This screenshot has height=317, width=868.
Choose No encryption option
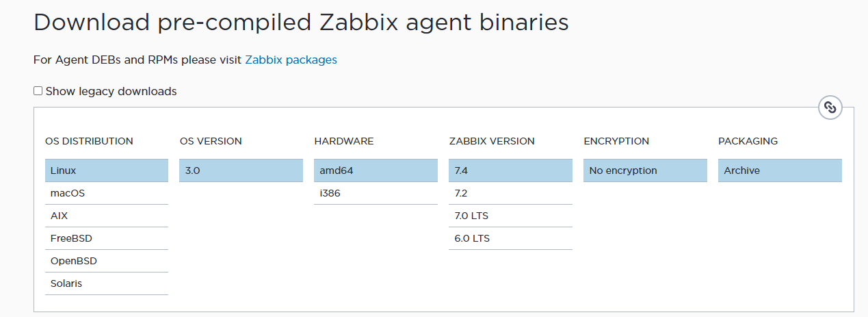(x=645, y=170)
